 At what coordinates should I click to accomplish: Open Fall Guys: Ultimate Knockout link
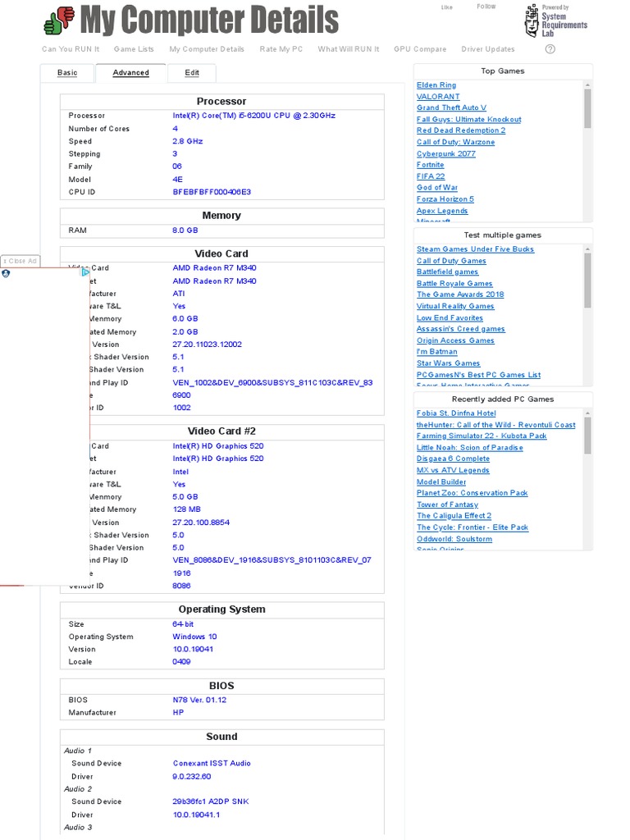click(x=468, y=120)
